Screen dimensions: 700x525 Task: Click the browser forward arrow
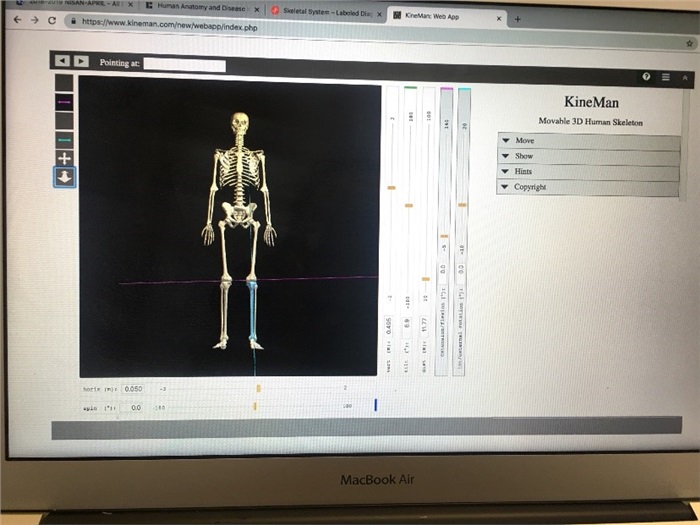[x=34, y=20]
